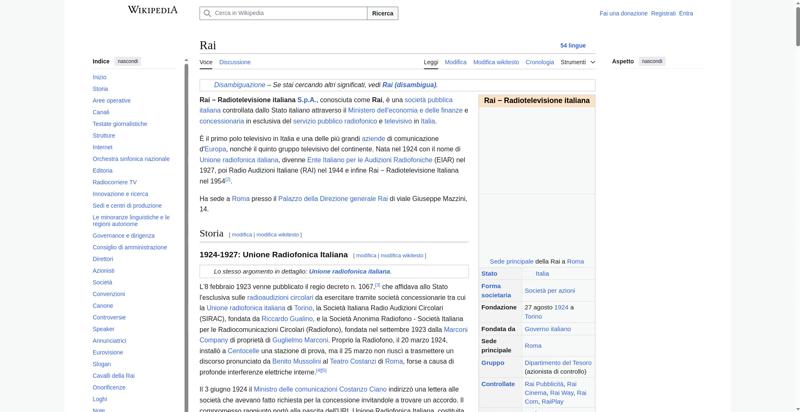Open Ministero dell'economia e delle finanze link

[x=405, y=111]
